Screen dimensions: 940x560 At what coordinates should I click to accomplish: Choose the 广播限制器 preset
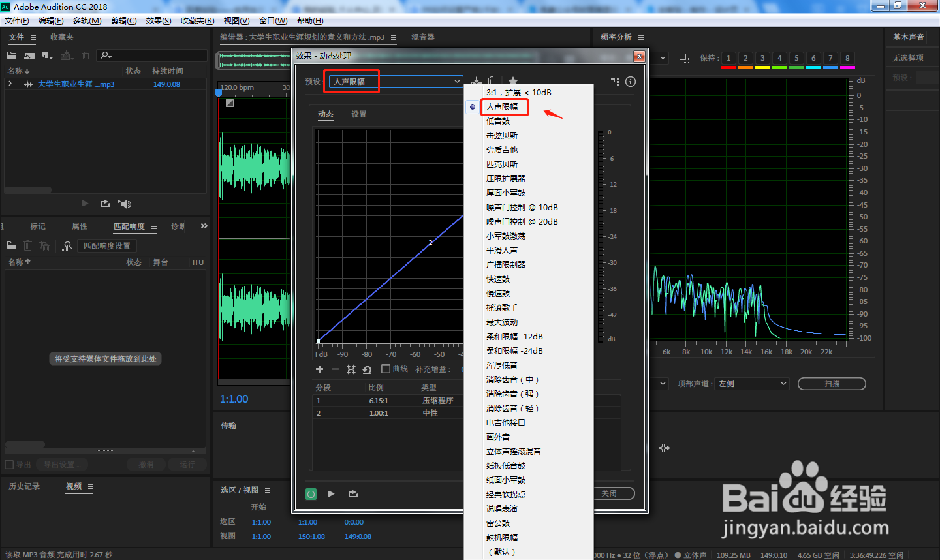506,265
